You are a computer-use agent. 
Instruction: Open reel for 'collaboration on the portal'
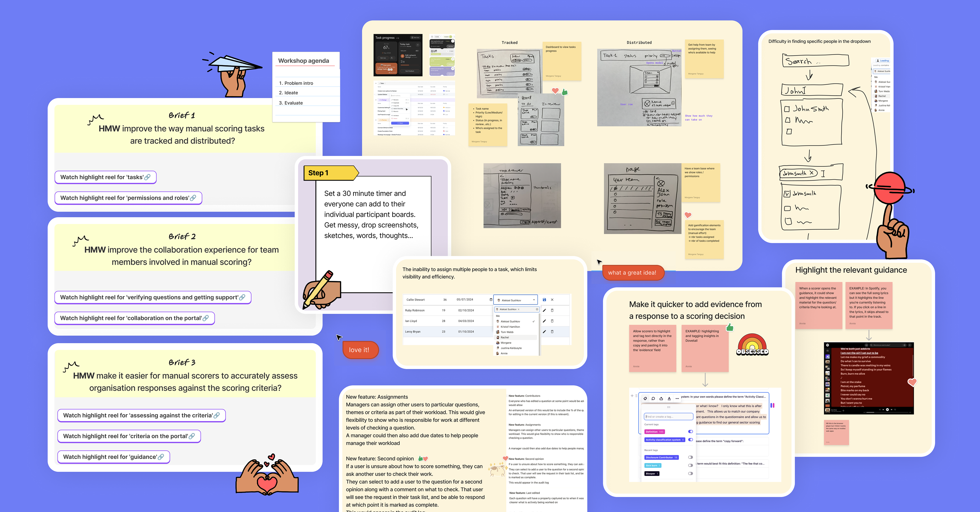[x=135, y=318]
